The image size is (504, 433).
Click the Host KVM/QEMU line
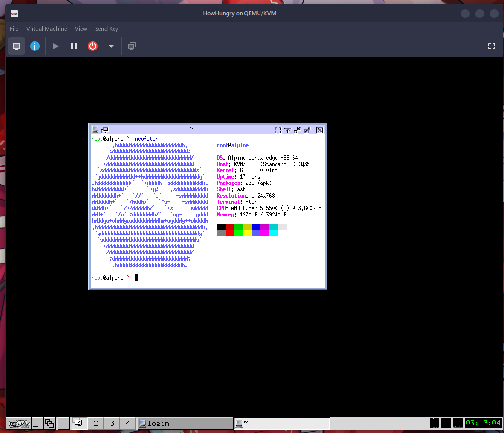pos(269,164)
